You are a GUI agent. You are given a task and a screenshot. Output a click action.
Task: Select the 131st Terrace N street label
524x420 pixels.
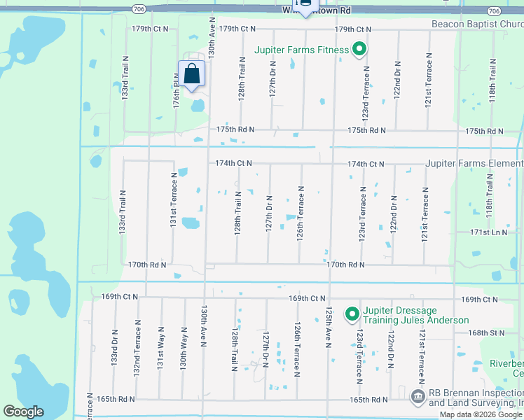(174, 200)
